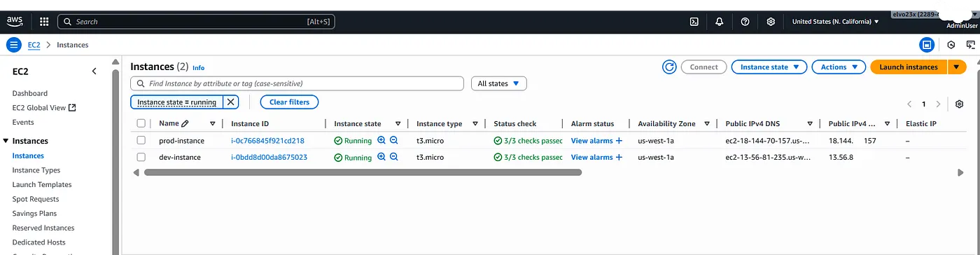The height and width of the screenshot is (255, 980).
Task: Open the blue panel icon in breadcrumb bar
Action: (927, 45)
